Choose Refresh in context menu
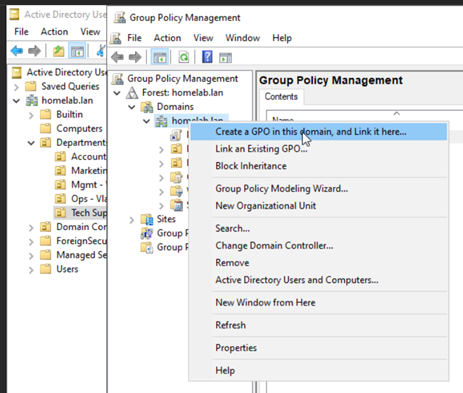This screenshot has width=463, height=393. coord(319,325)
